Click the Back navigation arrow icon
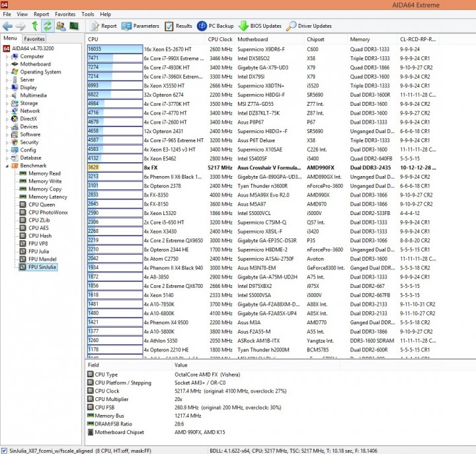 pos(7,26)
